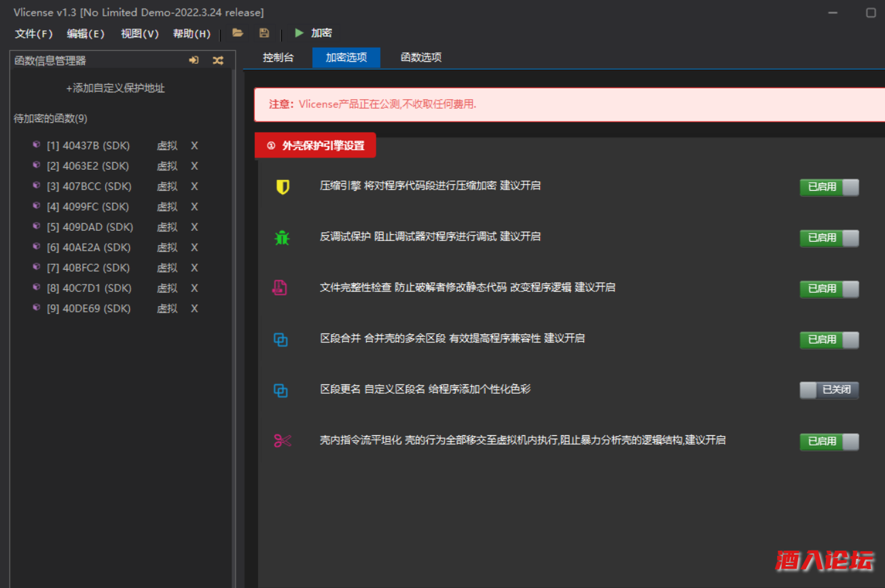Click 虚拟 mode for function 407BCC
The width and height of the screenshot is (885, 588).
click(167, 186)
